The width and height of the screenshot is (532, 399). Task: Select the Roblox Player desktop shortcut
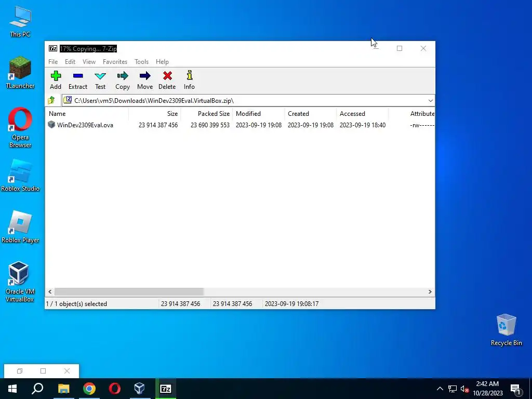[20, 227]
